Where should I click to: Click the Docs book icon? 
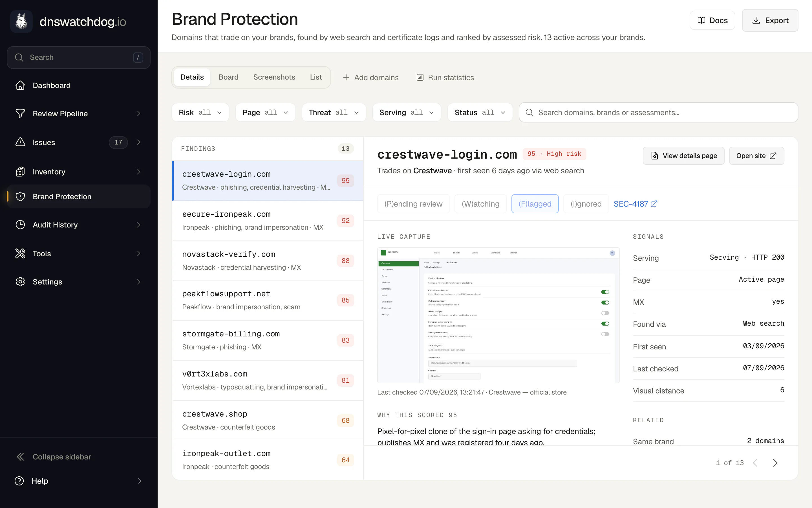point(701,21)
